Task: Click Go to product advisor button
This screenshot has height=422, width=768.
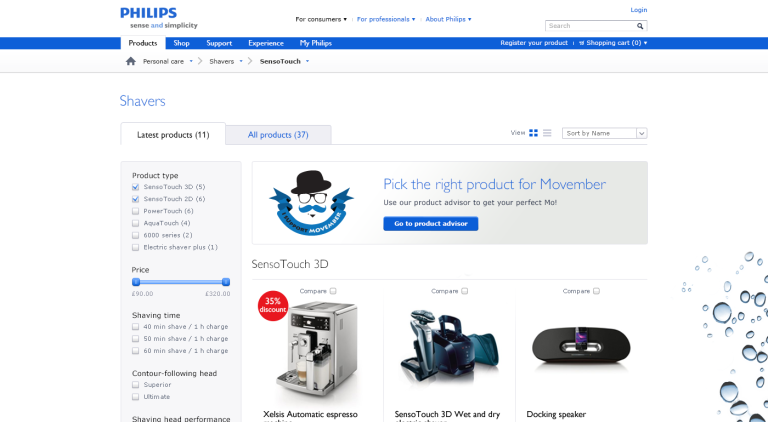Action: coord(431,224)
